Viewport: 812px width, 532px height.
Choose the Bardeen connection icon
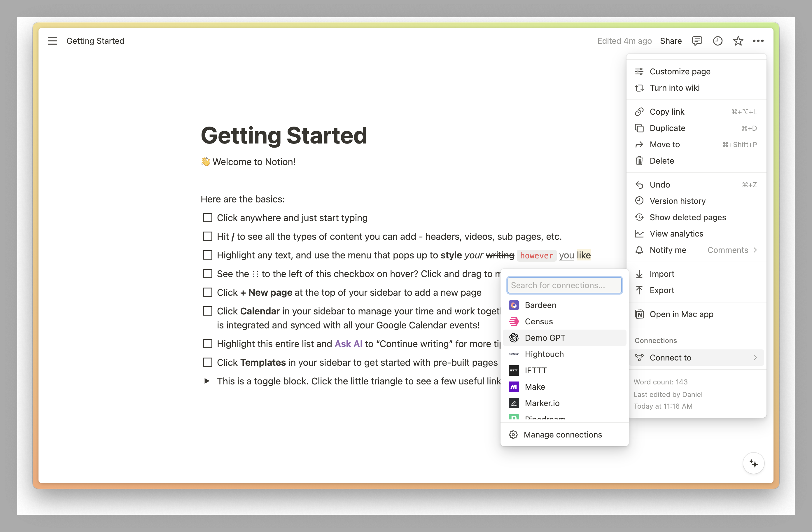tap(514, 305)
